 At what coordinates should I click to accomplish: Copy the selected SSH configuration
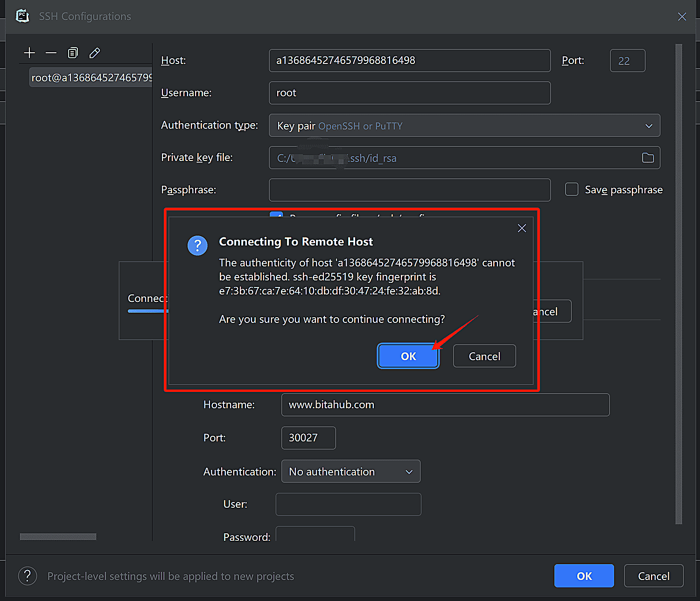73,53
